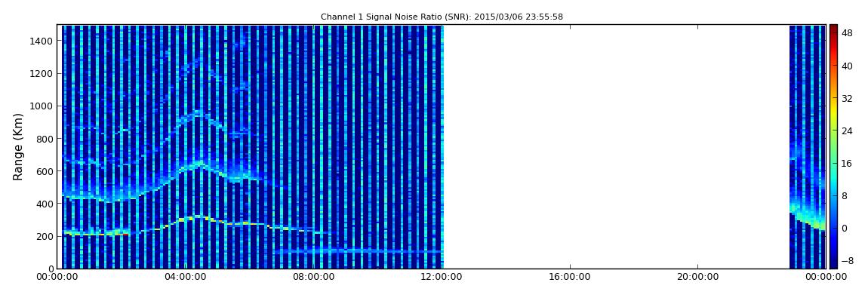Image resolution: width=868 pixels, height=307 pixels.
Task: Click the 200 range tick label
Action: click(x=45, y=237)
